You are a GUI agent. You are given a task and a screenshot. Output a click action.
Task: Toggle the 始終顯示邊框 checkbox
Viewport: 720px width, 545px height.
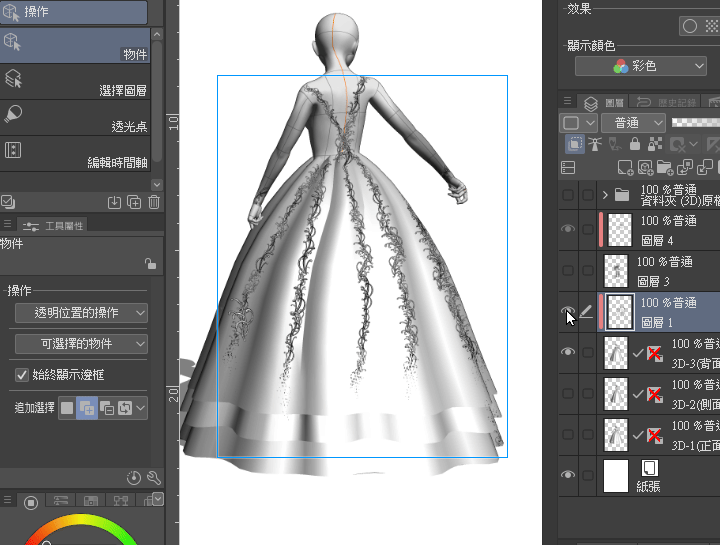22,375
